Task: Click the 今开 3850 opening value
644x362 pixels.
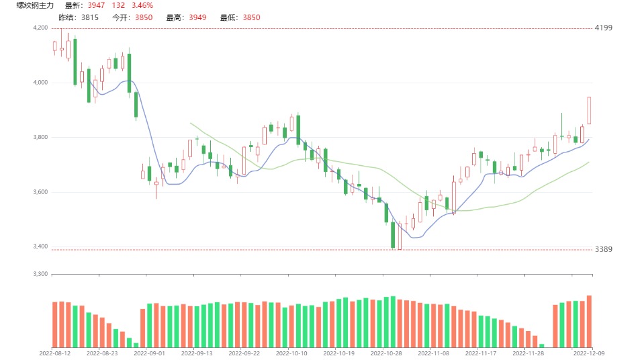Action: (x=144, y=17)
